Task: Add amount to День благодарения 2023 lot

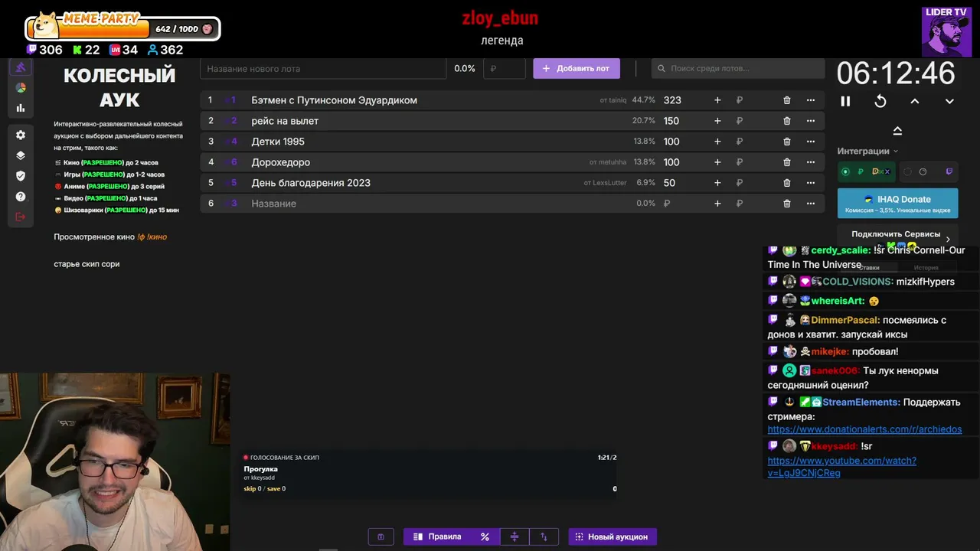Action: coord(717,183)
